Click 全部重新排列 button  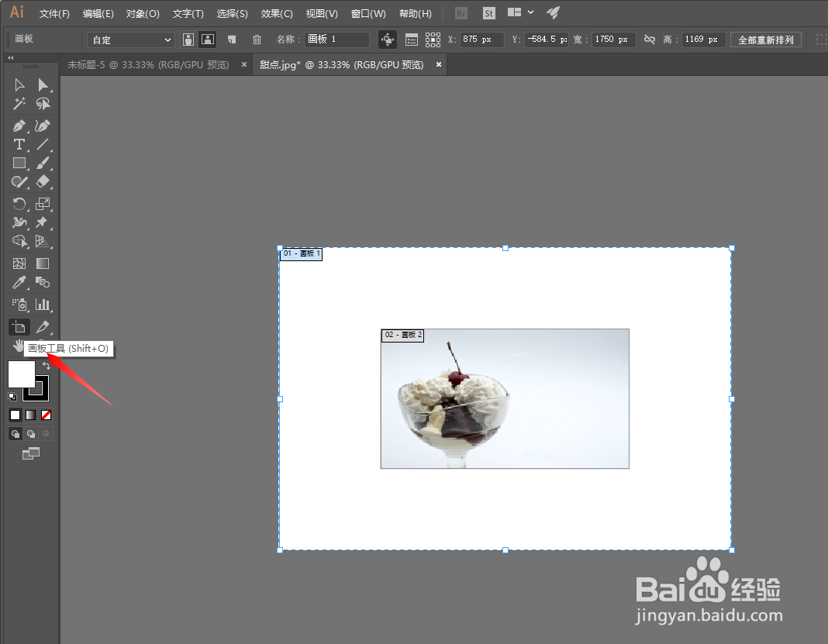tap(766, 40)
